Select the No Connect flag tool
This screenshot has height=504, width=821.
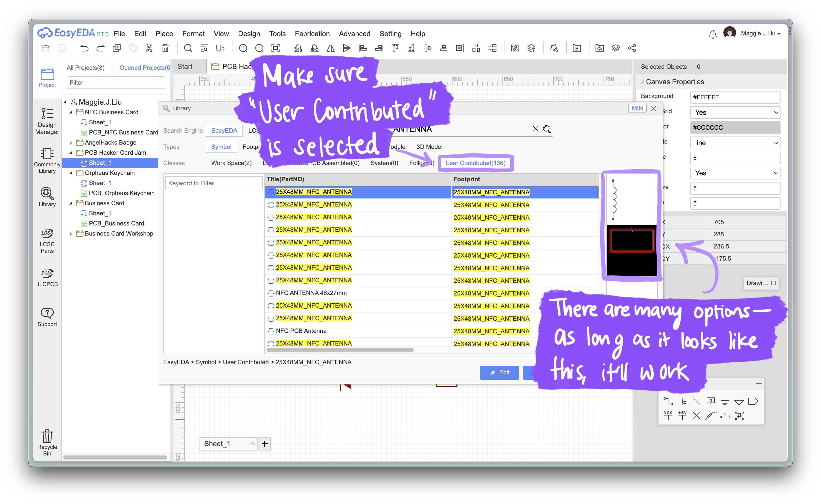pos(697,416)
